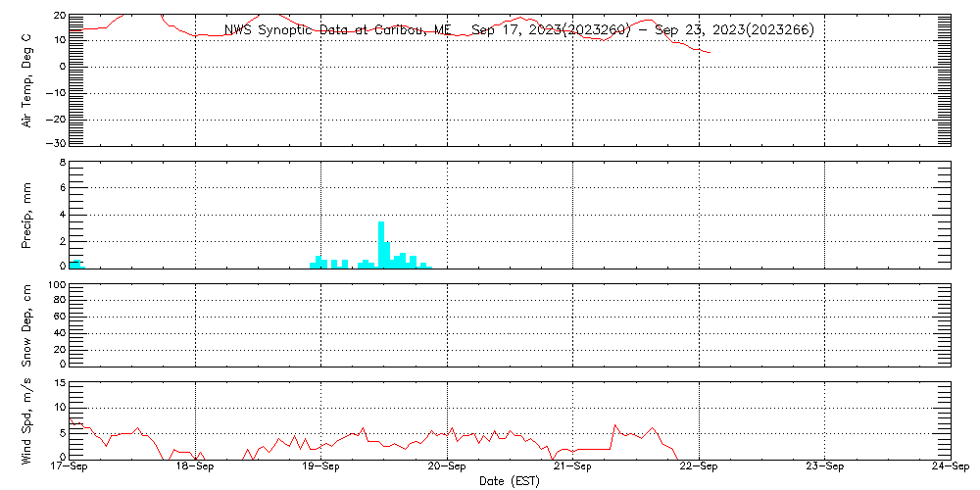Click the chart title mentioning Caribou, ME
This screenshot has width=980, height=490.
coord(518,30)
